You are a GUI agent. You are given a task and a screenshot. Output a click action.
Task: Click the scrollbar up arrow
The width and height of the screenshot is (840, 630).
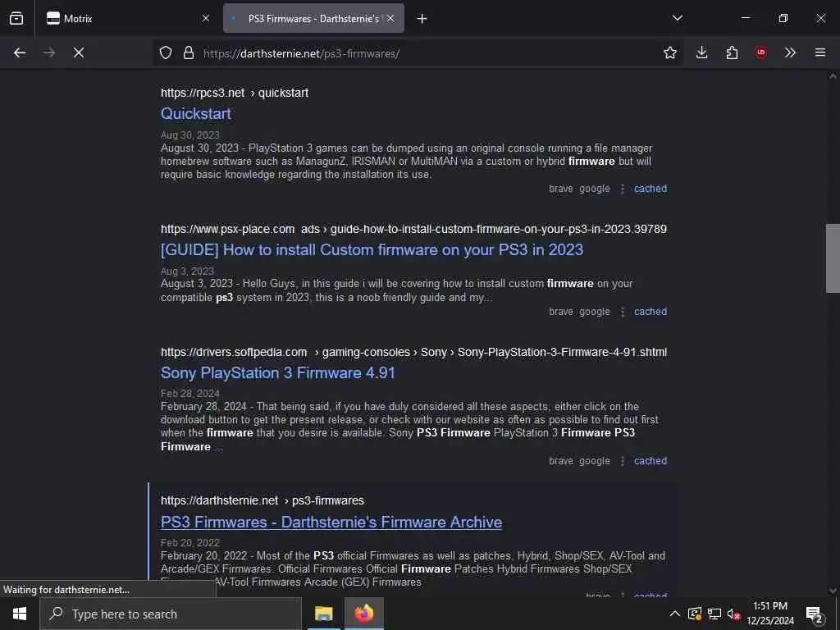click(833, 76)
